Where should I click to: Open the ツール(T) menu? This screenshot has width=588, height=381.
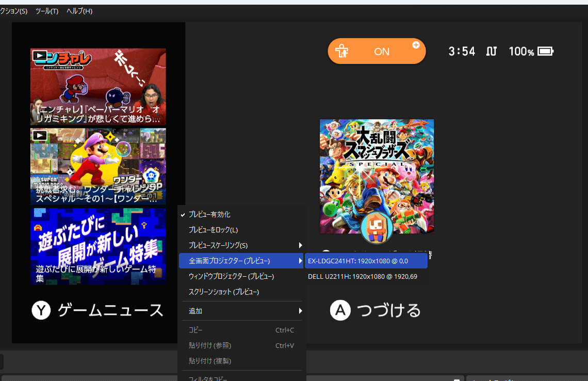47,11
